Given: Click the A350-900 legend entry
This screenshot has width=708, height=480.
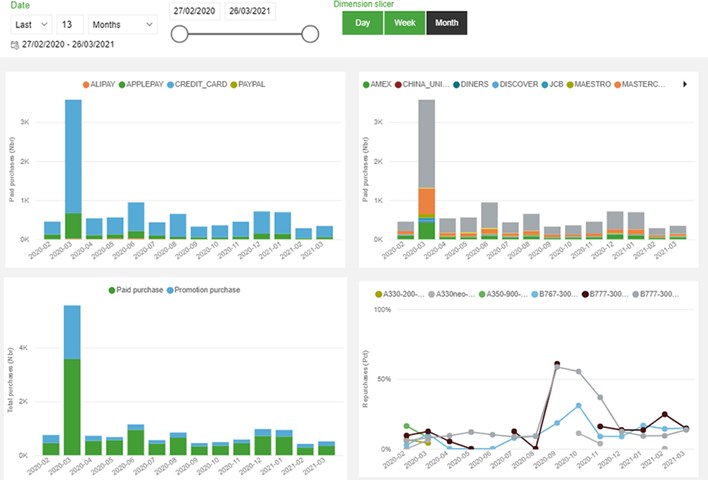Looking at the screenshot, I should pyautogui.click(x=503, y=294).
